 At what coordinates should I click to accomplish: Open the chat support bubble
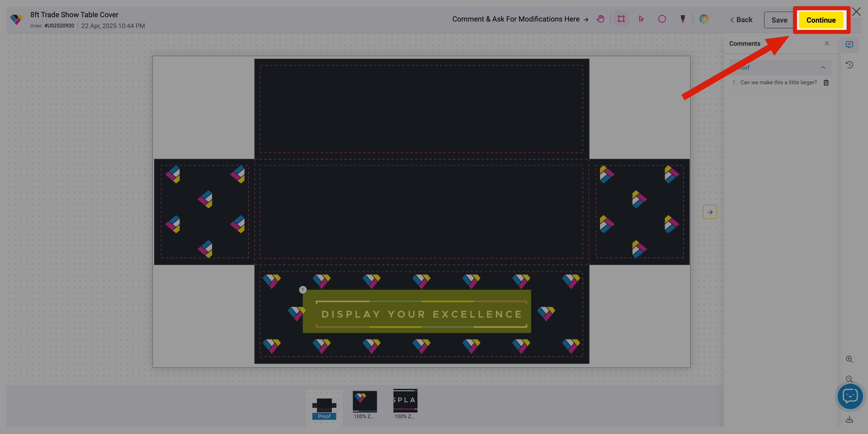(x=850, y=396)
